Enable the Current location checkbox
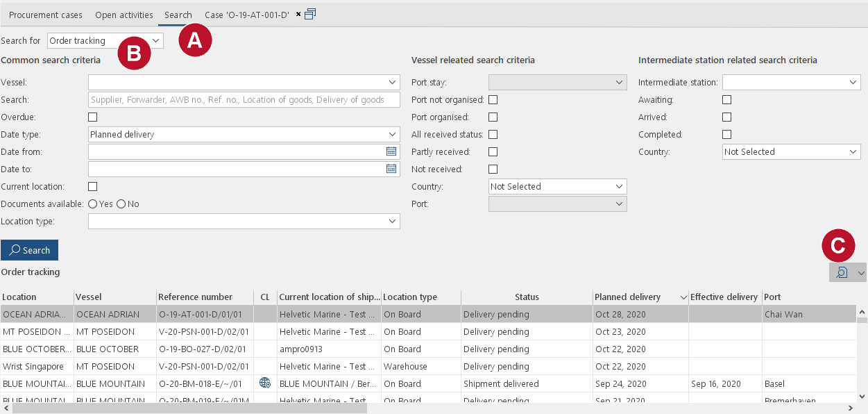The image size is (868, 414). coord(93,187)
